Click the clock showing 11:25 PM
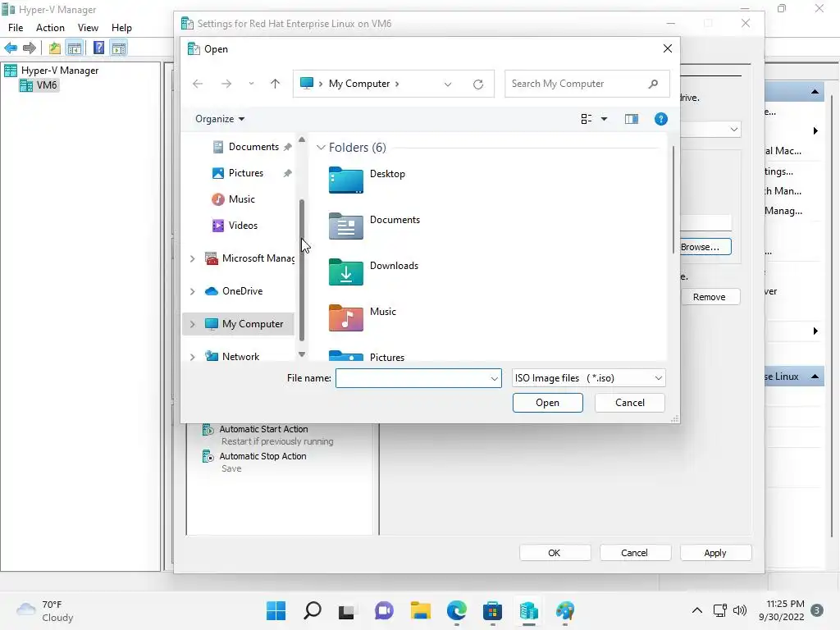 782,610
